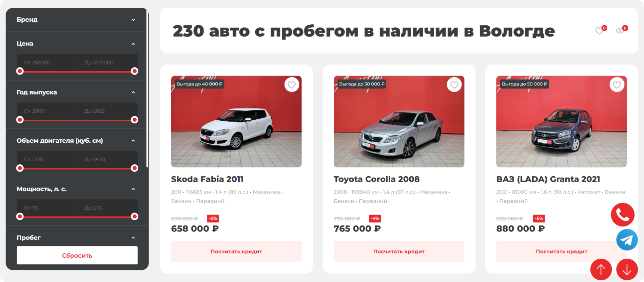The image size is (644, 282).
Task: Click the red phone call button
Action: (623, 215)
